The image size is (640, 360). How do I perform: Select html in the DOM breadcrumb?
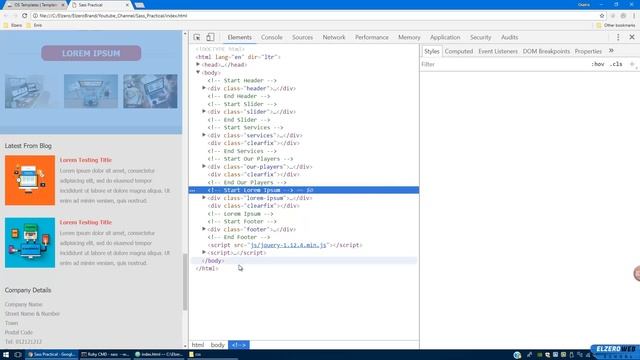198,345
